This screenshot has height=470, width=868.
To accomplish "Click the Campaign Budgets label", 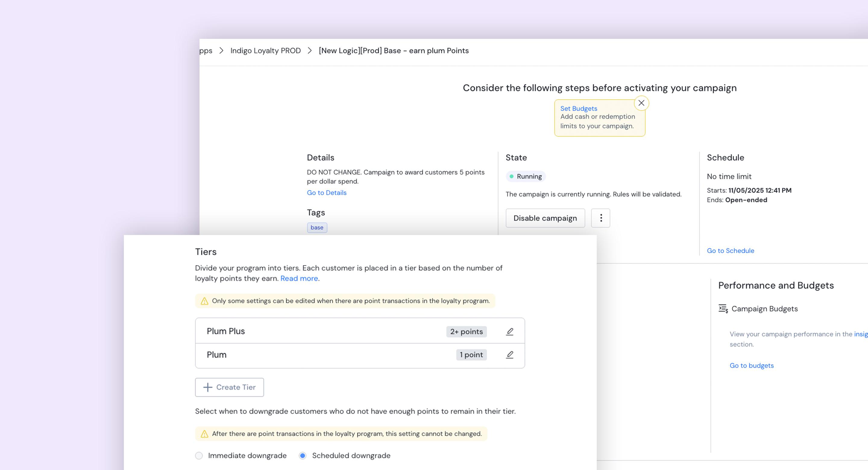I will (765, 309).
